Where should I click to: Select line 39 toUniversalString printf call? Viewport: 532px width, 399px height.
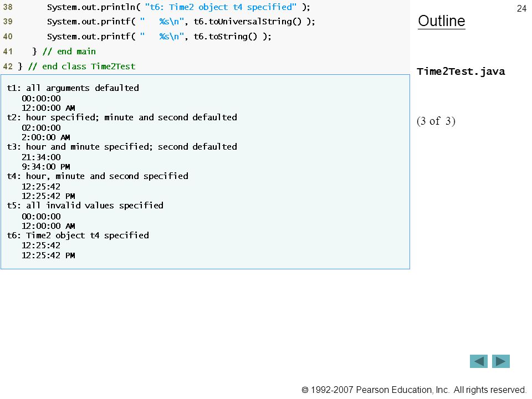(x=181, y=22)
